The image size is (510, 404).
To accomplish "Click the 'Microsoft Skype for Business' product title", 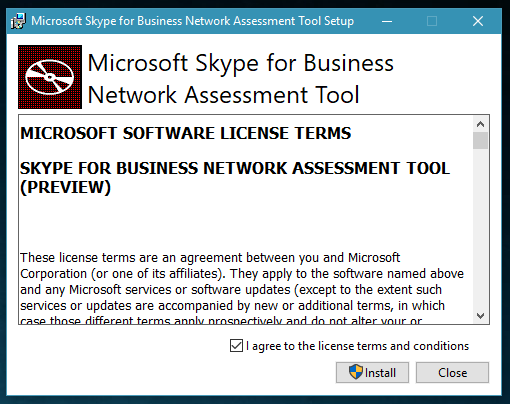I will [241, 63].
